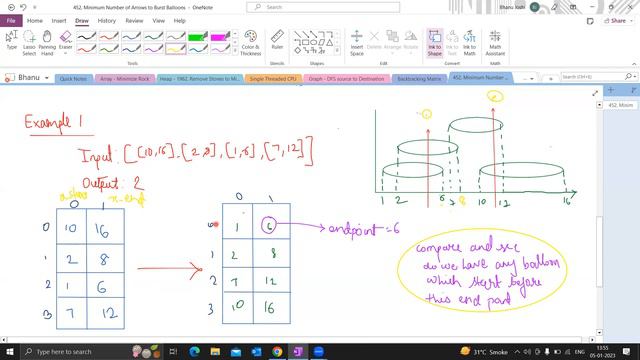The image size is (640, 360).
Task: Select the green highlighter pen
Action: 198,37
